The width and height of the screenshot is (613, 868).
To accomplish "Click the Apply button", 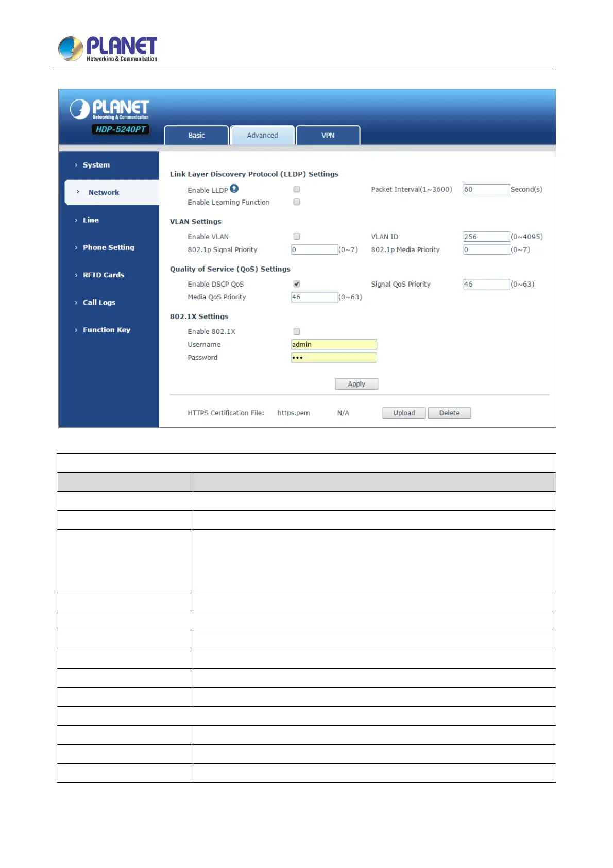I will pos(356,384).
